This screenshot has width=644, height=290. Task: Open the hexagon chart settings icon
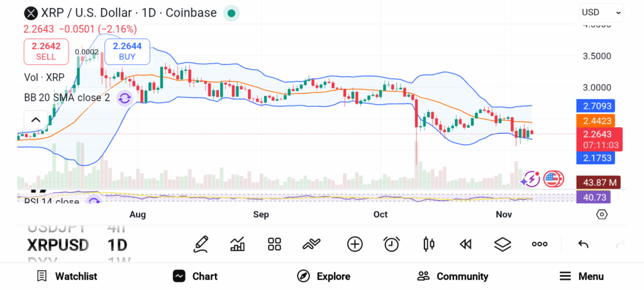pyautogui.click(x=602, y=215)
